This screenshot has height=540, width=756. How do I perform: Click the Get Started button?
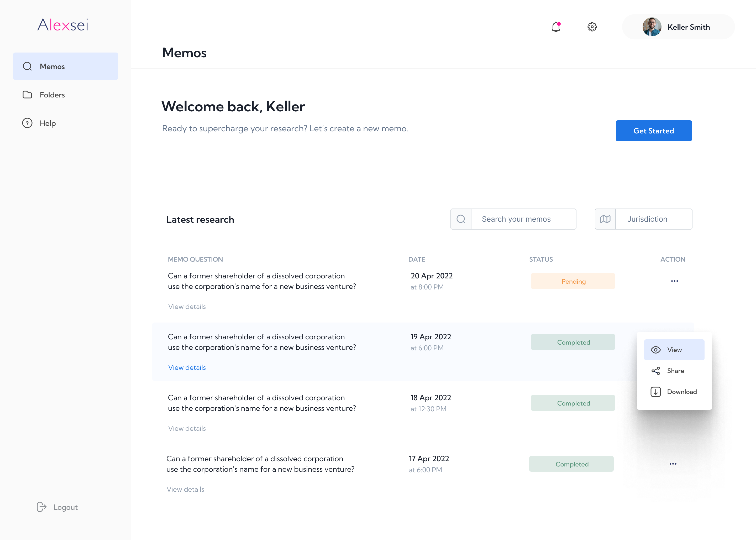point(653,131)
